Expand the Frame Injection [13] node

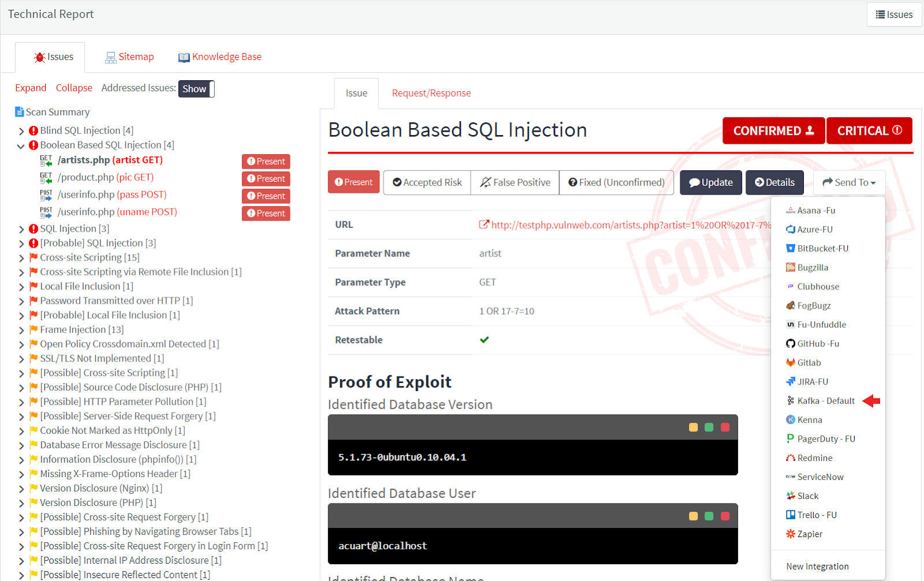21,330
